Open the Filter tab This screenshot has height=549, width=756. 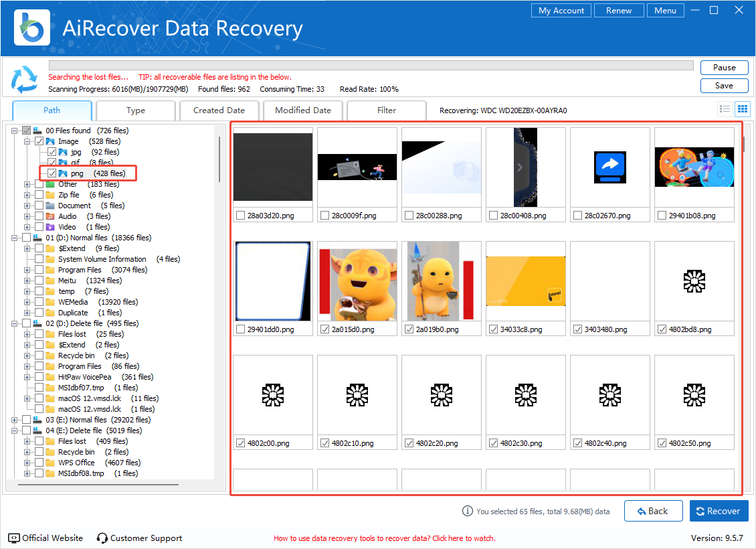(x=387, y=110)
